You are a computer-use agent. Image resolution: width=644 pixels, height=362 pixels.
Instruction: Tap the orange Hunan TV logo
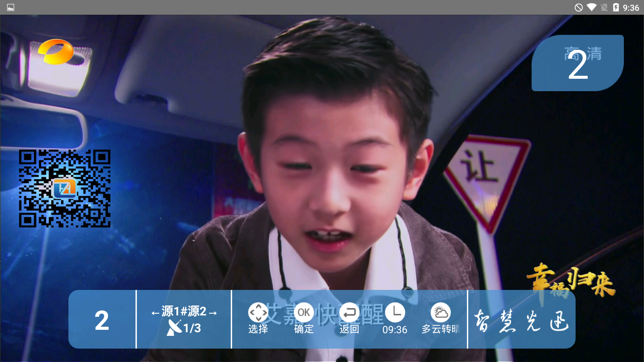click(x=56, y=51)
